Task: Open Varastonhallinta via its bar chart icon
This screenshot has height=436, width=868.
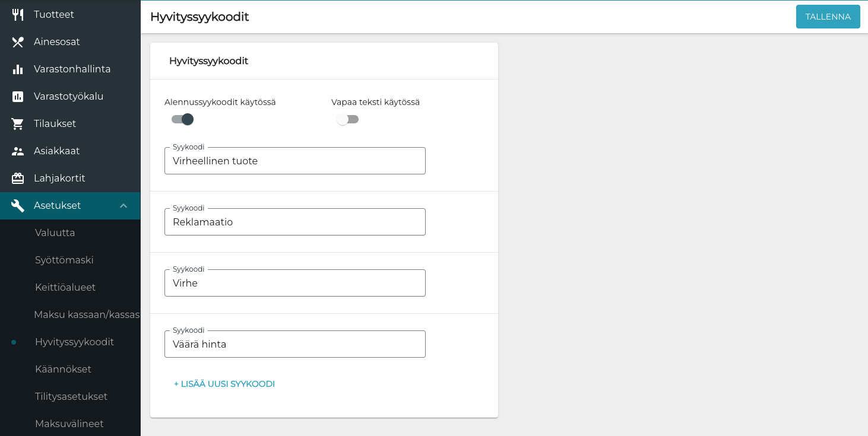Action: (18, 69)
